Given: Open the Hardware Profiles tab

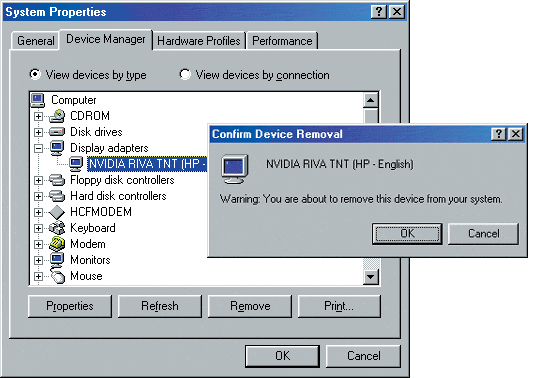Looking at the screenshot, I should (x=199, y=41).
